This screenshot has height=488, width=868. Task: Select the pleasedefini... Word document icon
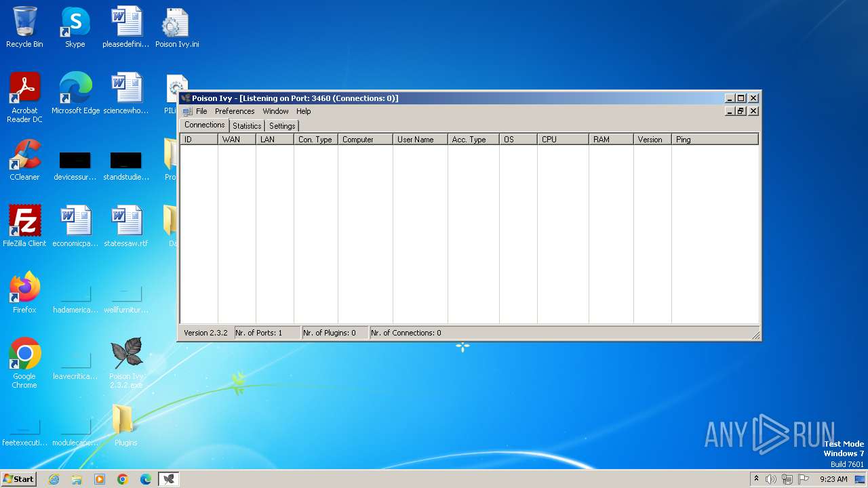coord(126,28)
